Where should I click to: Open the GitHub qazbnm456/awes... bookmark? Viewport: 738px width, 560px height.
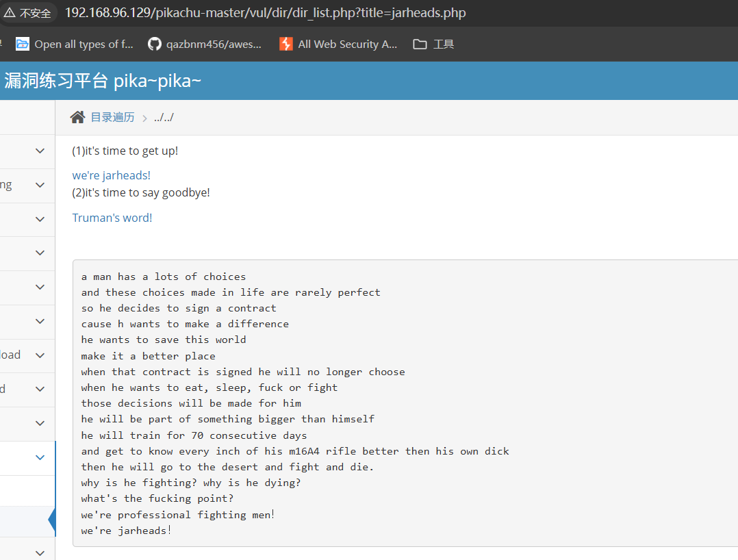point(204,44)
